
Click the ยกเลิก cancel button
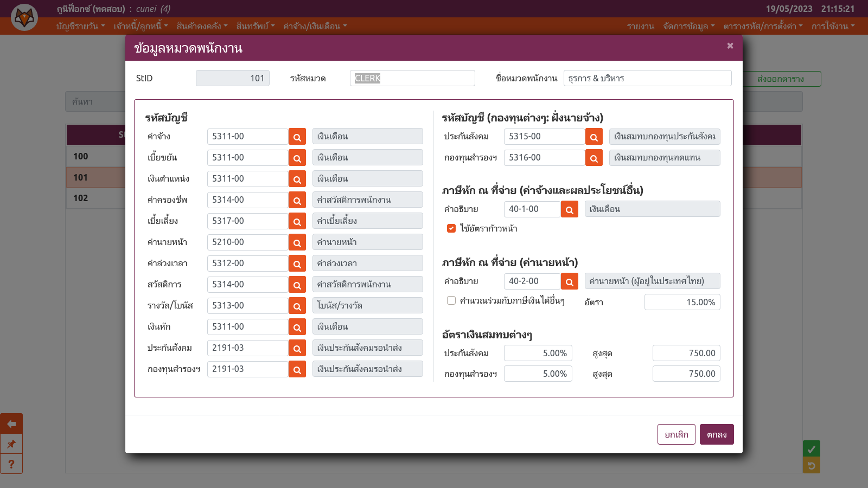pyautogui.click(x=676, y=434)
